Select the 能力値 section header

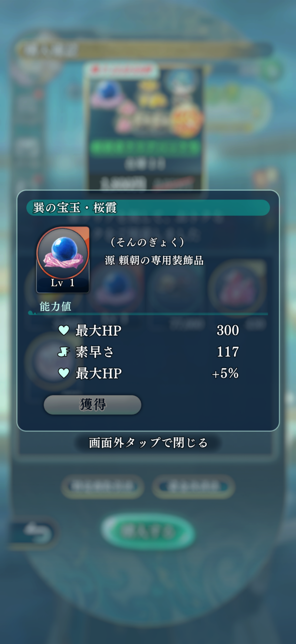55,306
